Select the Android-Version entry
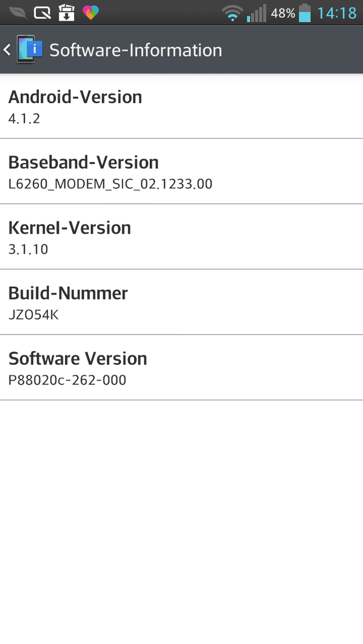This screenshot has width=363, height=644. [181, 106]
